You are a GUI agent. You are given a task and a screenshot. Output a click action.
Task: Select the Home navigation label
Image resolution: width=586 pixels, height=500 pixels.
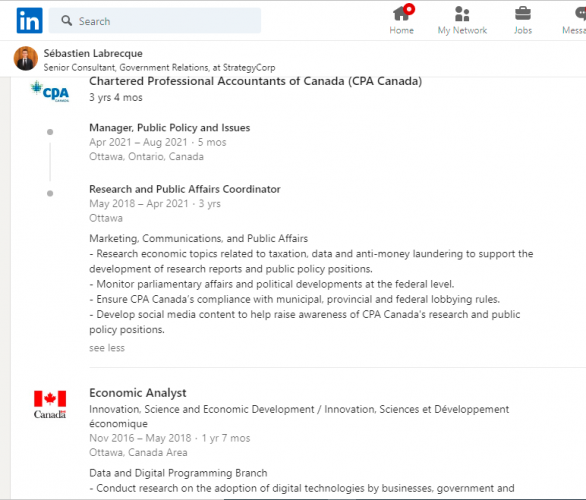[401, 30]
